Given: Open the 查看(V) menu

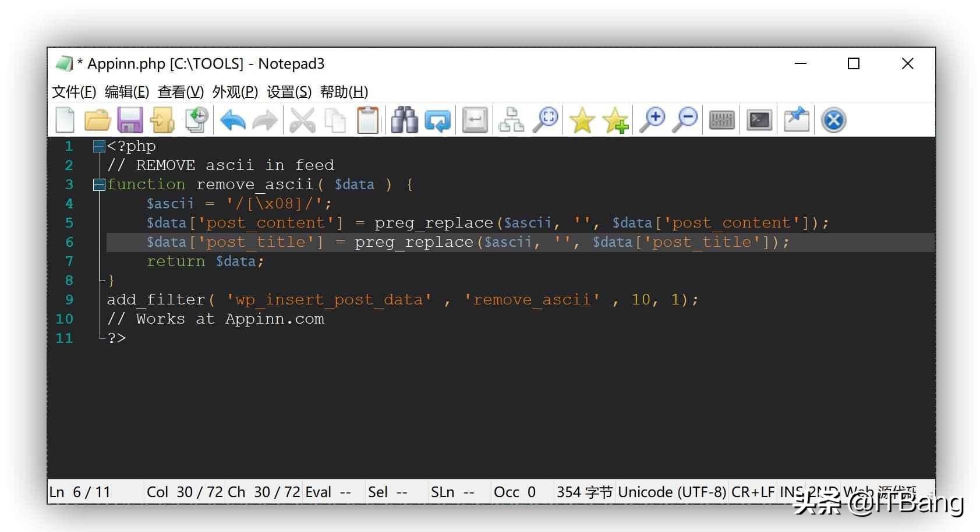Looking at the screenshot, I should pos(181,92).
